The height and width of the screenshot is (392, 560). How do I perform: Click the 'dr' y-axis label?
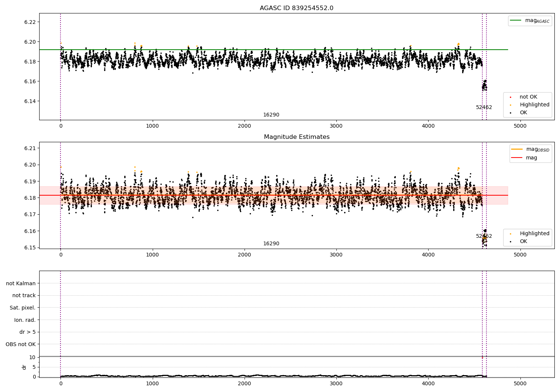[24, 367]
